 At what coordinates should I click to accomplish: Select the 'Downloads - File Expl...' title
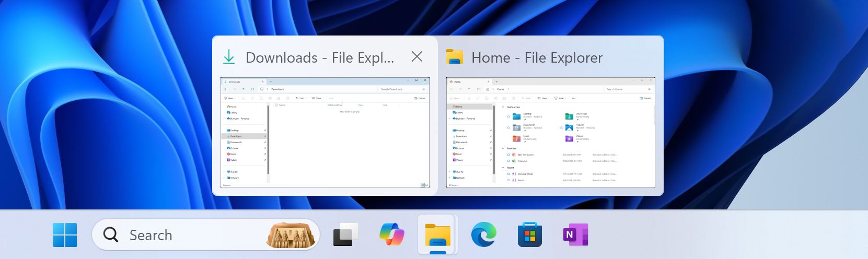click(x=320, y=57)
